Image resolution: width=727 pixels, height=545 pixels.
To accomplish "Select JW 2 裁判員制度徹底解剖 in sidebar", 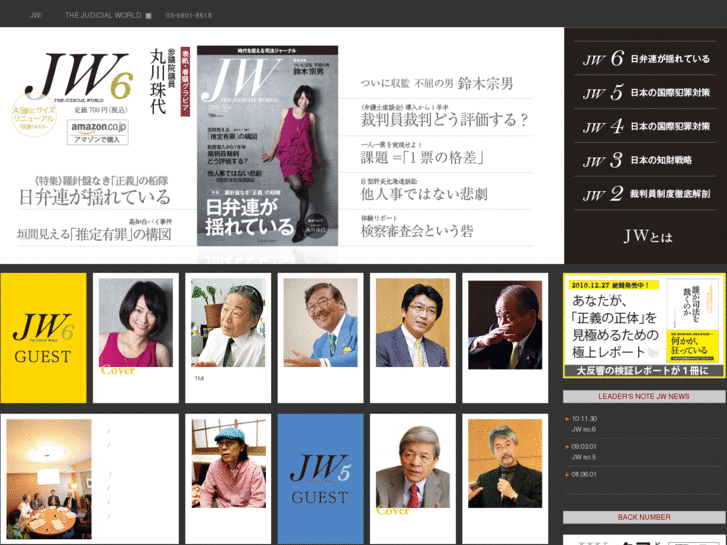I will (x=645, y=194).
